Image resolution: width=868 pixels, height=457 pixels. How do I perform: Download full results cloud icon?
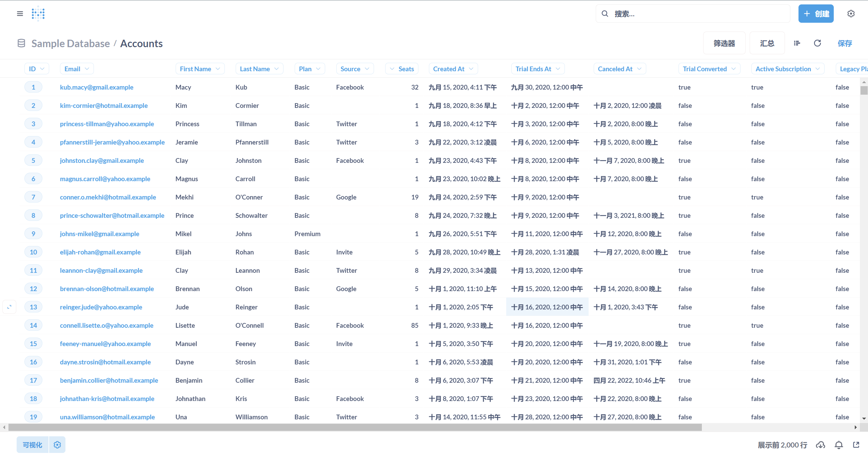821,445
